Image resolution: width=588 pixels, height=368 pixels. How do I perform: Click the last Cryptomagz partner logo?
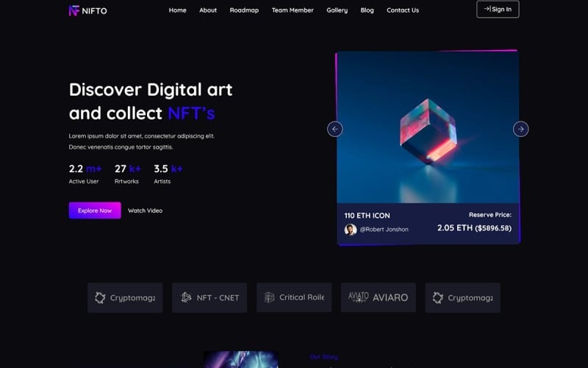coord(463,298)
